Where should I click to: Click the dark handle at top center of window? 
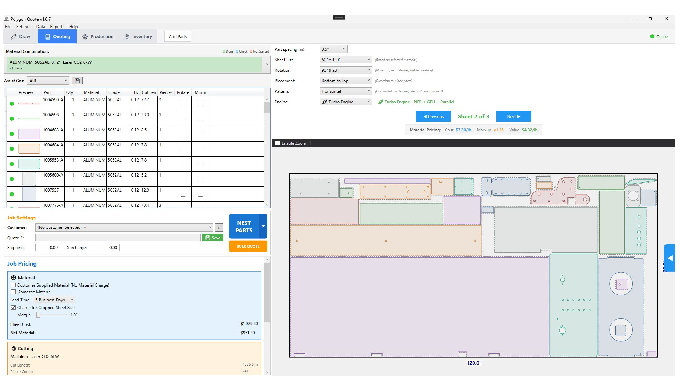(339, 17)
